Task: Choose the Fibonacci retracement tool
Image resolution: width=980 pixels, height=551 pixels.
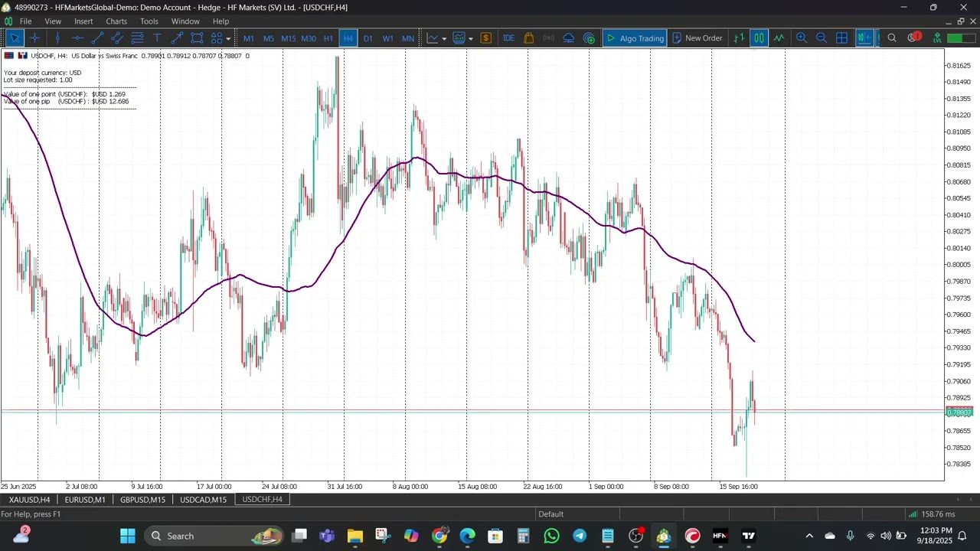Action: [x=137, y=38]
